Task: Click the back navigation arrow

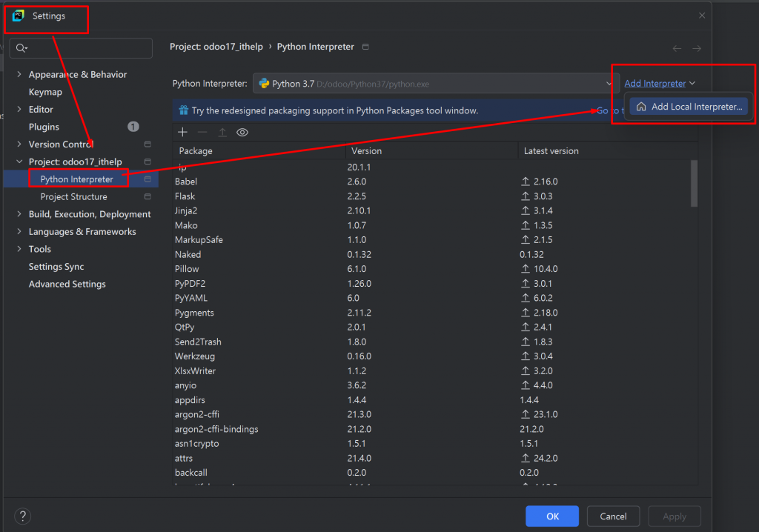Action: (677, 48)
